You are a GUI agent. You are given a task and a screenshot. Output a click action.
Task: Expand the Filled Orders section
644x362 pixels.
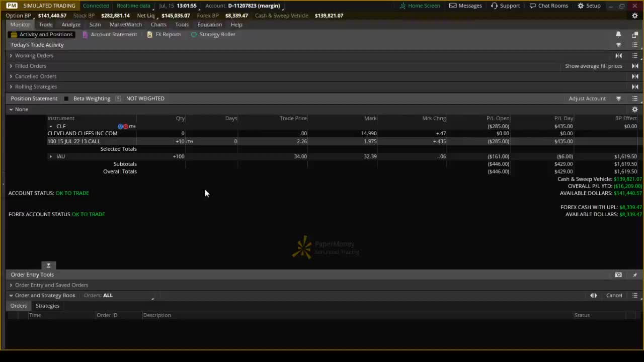[11, 66]
